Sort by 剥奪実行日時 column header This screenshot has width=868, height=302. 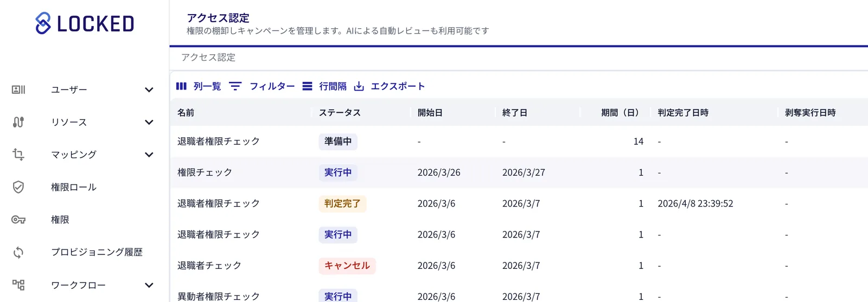click(x=810, y=113)
